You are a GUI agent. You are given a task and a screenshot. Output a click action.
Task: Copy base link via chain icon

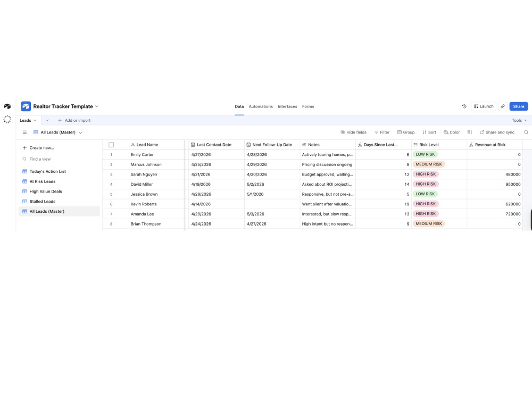503,106
